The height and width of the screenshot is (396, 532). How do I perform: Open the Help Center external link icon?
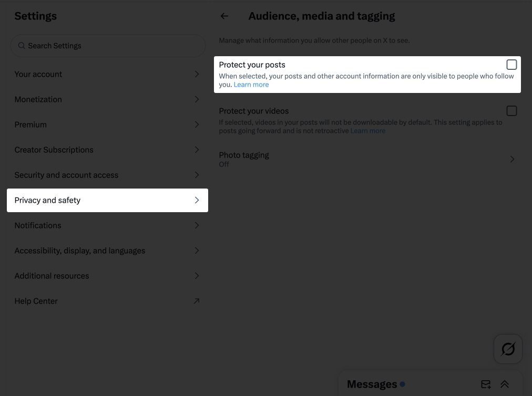tap(197, 301)
